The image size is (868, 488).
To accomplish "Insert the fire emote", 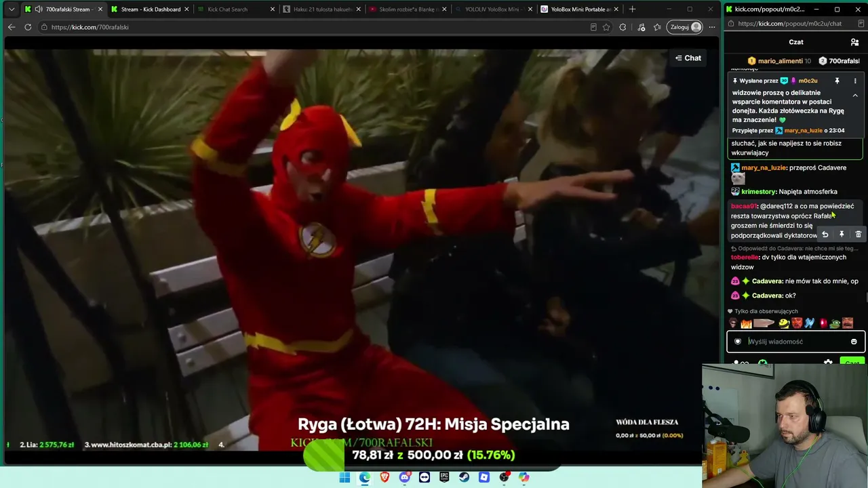I will click(x=746, y=323).
